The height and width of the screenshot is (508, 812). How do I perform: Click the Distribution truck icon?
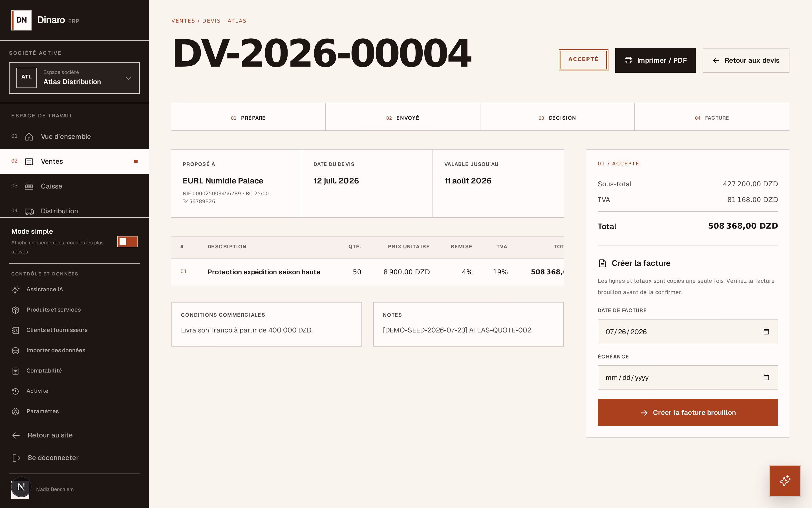point(29,211)
